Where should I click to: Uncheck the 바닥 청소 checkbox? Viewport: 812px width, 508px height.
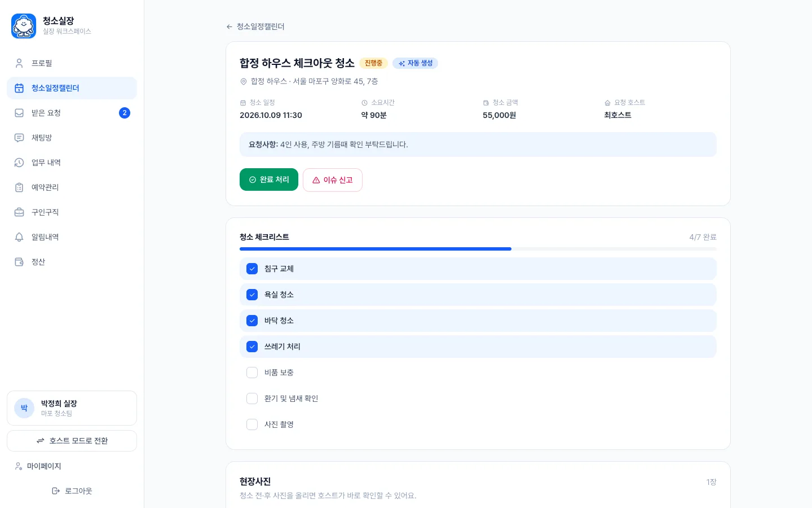(x=252, y=321)
